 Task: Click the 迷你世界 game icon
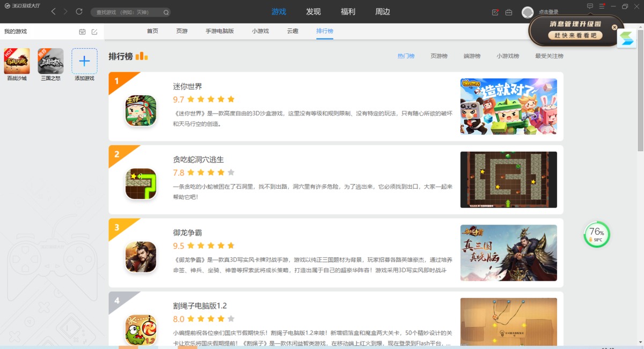coord(141,110)
